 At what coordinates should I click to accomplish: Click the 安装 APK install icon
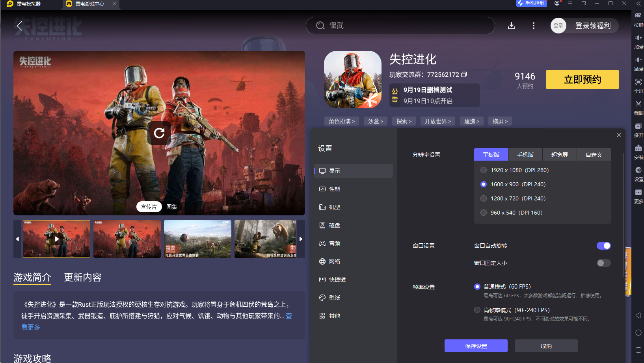(638, 150)
